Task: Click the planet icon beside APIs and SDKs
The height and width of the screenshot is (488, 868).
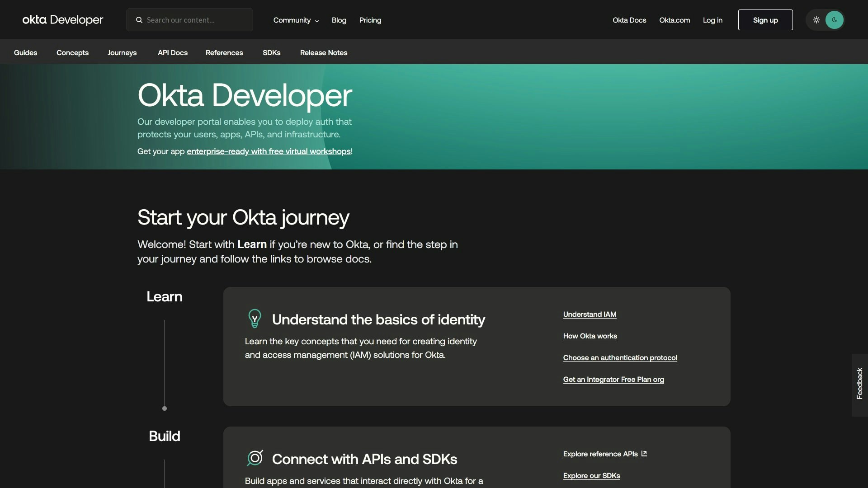Action: pyautogui.click(x=255, y=458)
